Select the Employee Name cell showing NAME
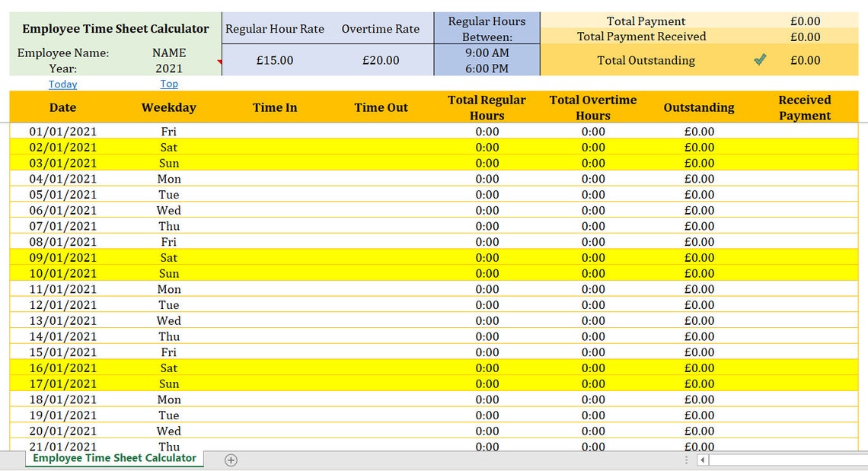Viewport: 868px width, 471px height. pos(169,53)
